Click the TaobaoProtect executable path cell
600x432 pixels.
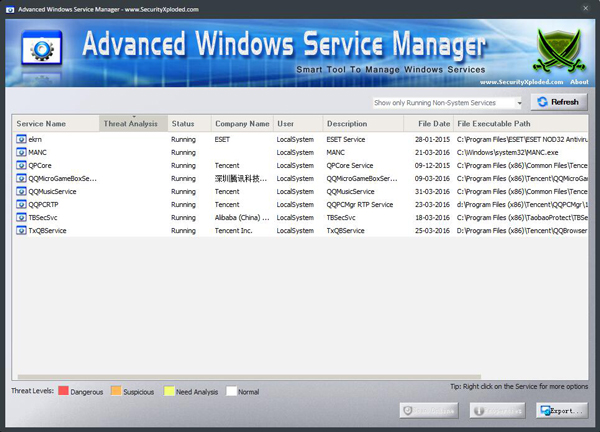(522, 217)
